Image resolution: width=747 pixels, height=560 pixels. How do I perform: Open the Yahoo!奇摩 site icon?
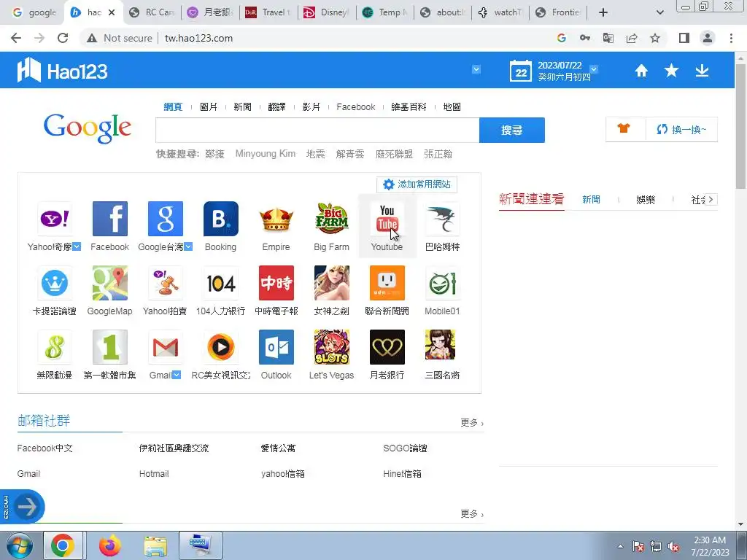(54, 219)
